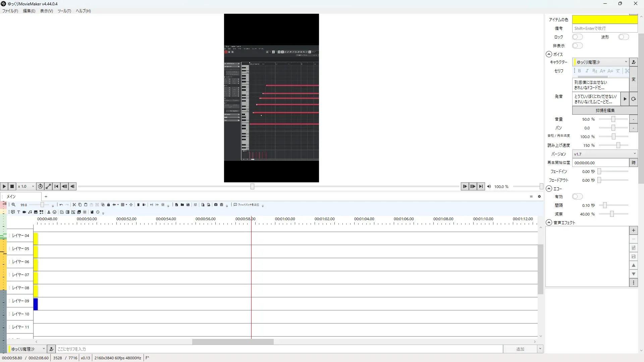
Task: Open the ツール(T) menu
Action: [64, 11]
